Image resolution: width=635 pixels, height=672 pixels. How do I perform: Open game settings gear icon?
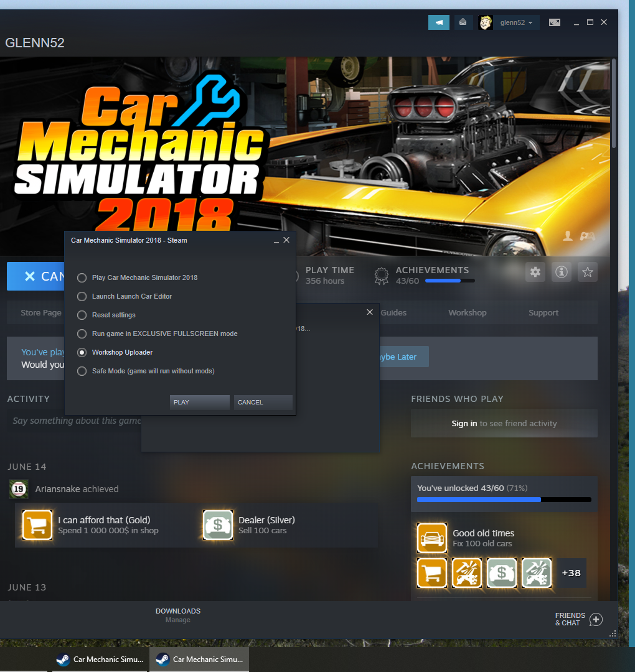535,272
